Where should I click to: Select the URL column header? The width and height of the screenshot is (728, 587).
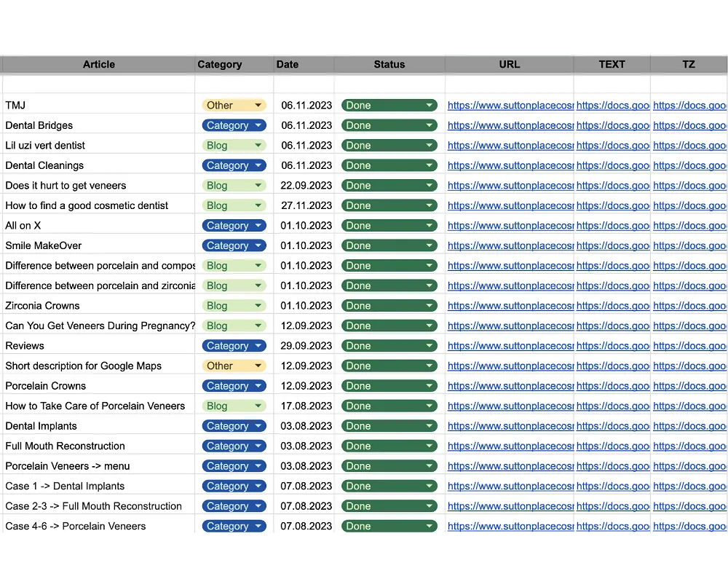[x=509, y=64]
